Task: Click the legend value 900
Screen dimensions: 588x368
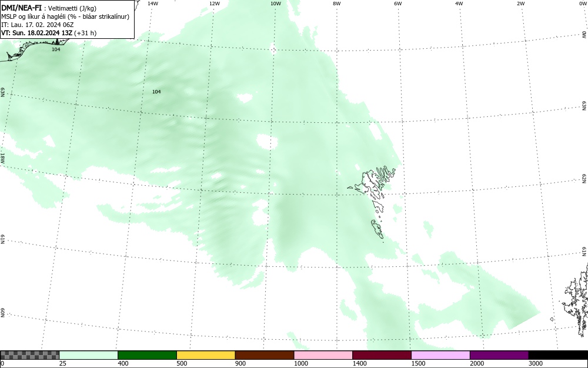Action: coord(240,363)
